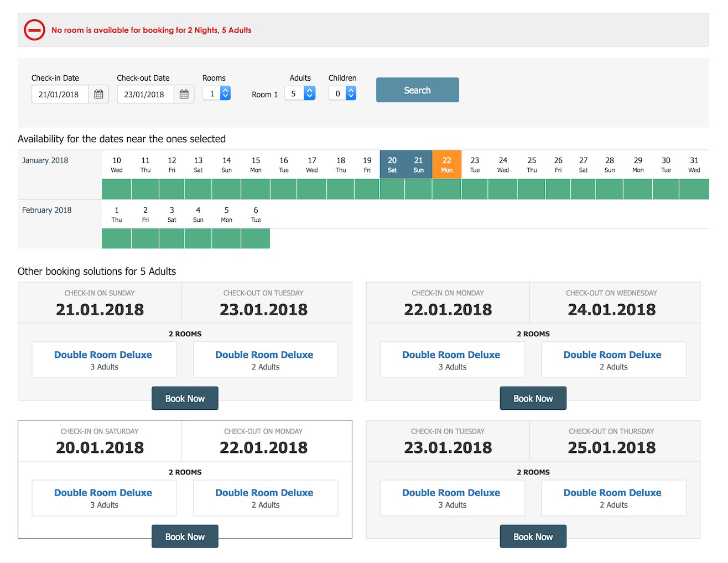Book Now for 23.01.2018 check-in

[x=533, y=536]
